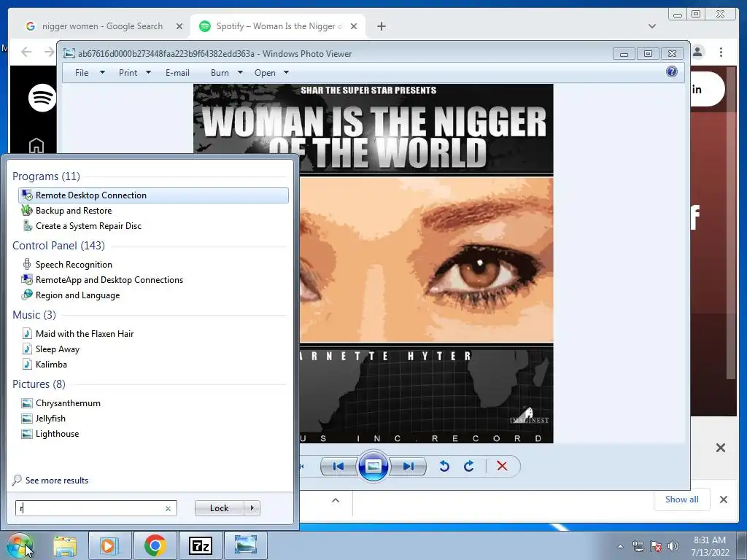Viewport: 747px width, 560px height.
Task: Rotate the photo clockwise
Action: [x=469, y=466]
